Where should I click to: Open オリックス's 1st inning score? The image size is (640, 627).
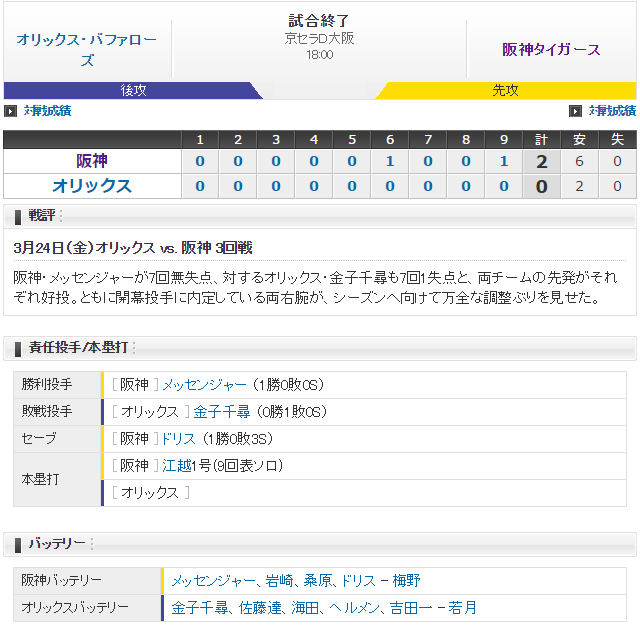coord(200,186)
